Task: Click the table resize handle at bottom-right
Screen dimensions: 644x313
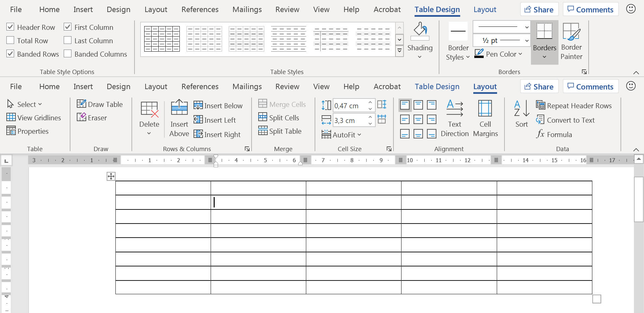Action: (x=597, y=299)
